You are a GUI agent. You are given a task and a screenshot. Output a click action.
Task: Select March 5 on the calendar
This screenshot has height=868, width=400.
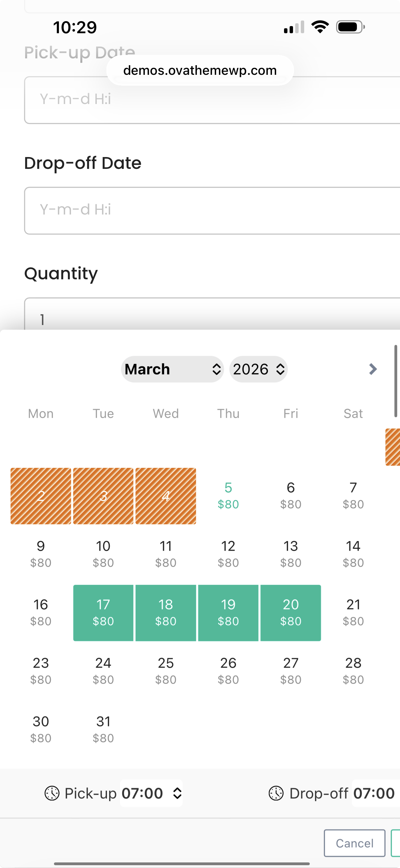[228, 495]
